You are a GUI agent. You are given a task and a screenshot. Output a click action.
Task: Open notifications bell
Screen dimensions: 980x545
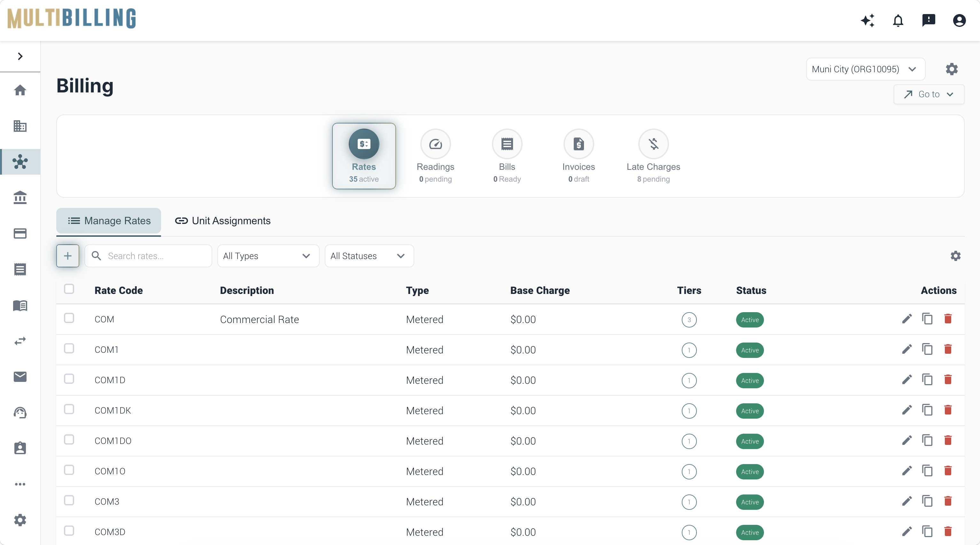tap(898, 20)
